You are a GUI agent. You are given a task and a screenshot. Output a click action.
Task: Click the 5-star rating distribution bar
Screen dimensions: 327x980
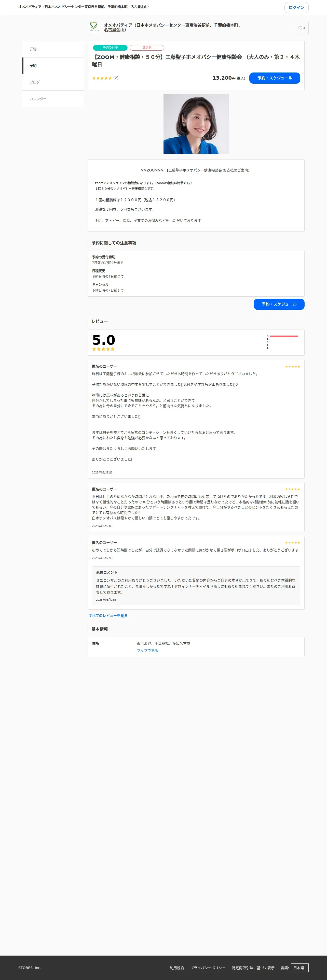tap(284, 336)
